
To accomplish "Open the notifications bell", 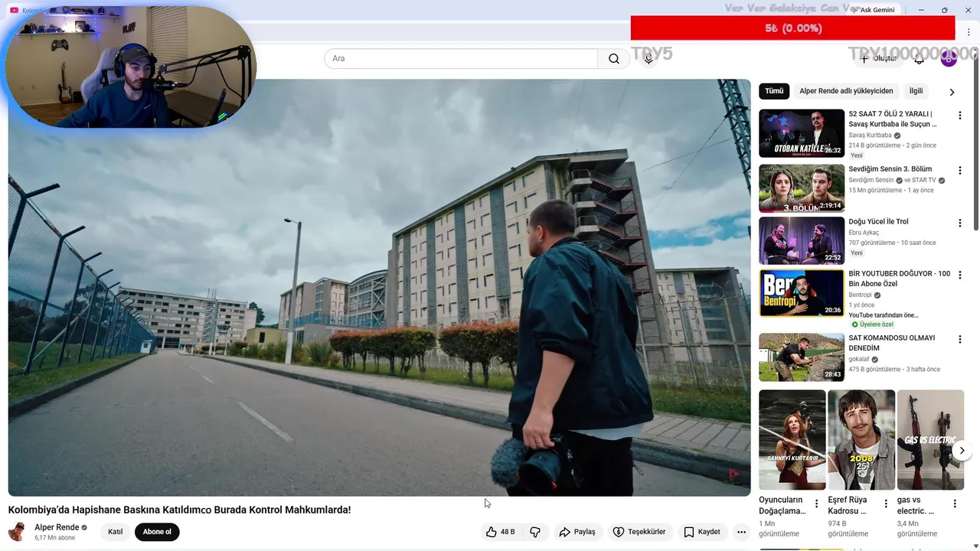I will click(920, 59).
